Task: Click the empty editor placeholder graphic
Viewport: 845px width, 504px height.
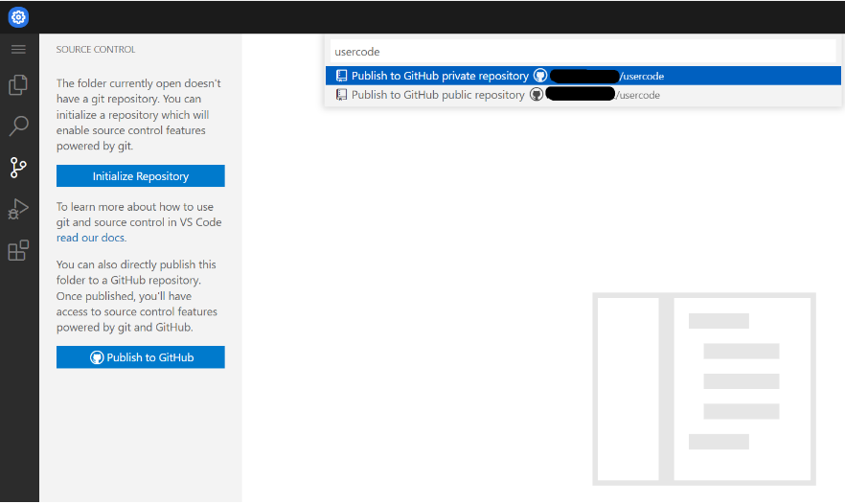Action: click(x=704, y=388)
